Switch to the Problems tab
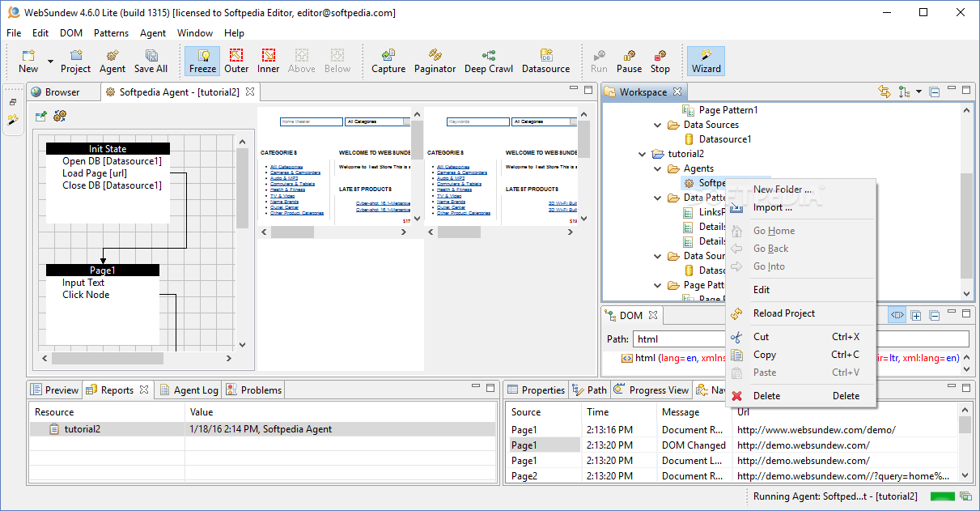The height and width of the screenshot is (511, 980). 253,390
